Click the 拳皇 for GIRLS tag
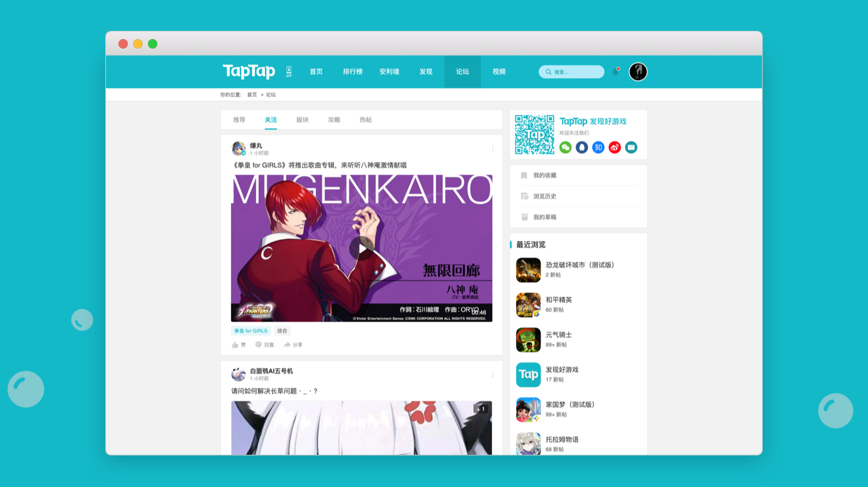868x487 pixels. 251,331
